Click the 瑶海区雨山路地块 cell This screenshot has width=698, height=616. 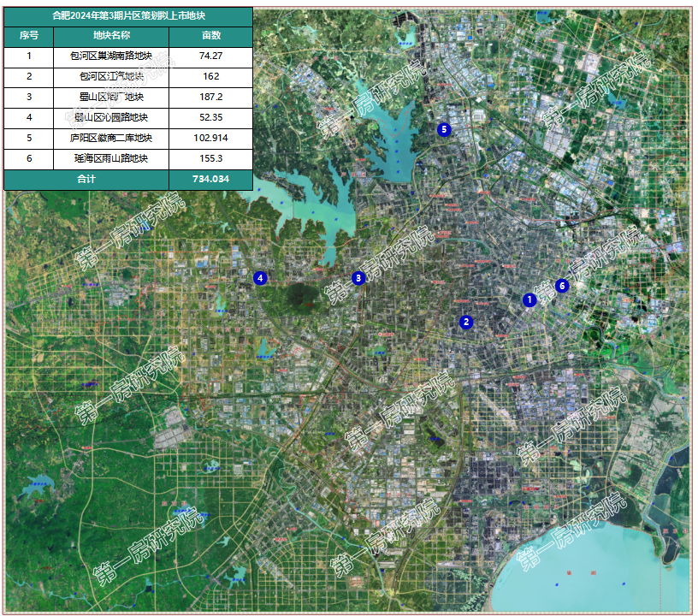coord(111,158)
